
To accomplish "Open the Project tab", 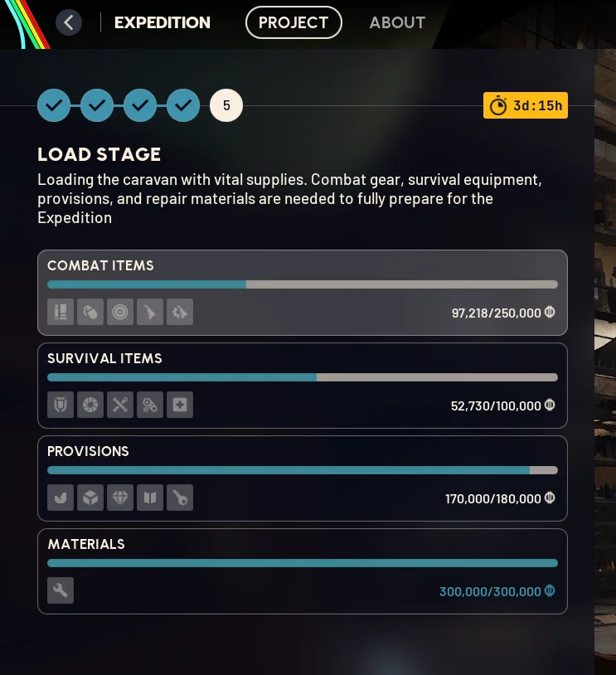I will pyautogui.click(x=293, y=22).
